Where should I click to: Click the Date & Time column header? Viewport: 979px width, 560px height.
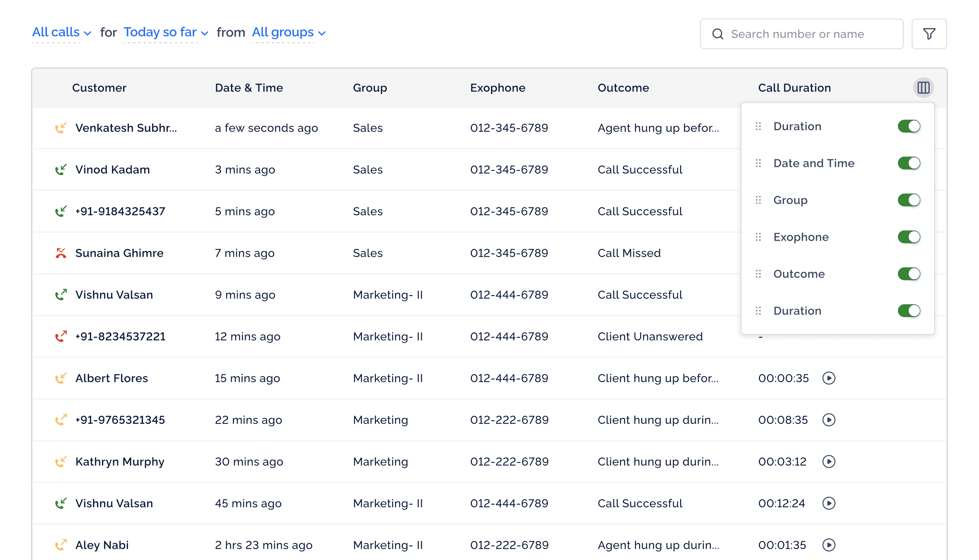coord(249,88)
